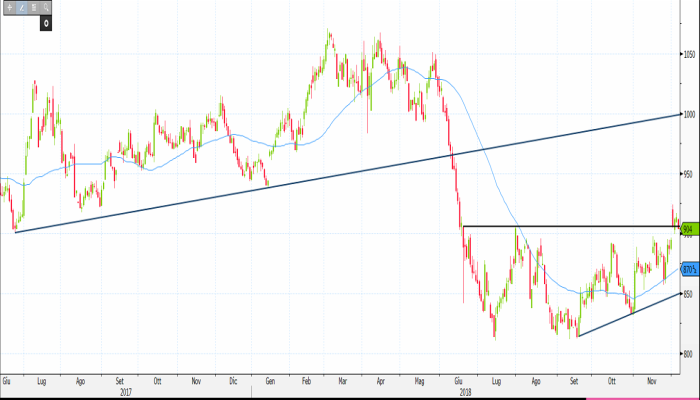Screen dimensions: 700x400
Task: Click the Gen month marker on axis
Action: coord(271,382)
